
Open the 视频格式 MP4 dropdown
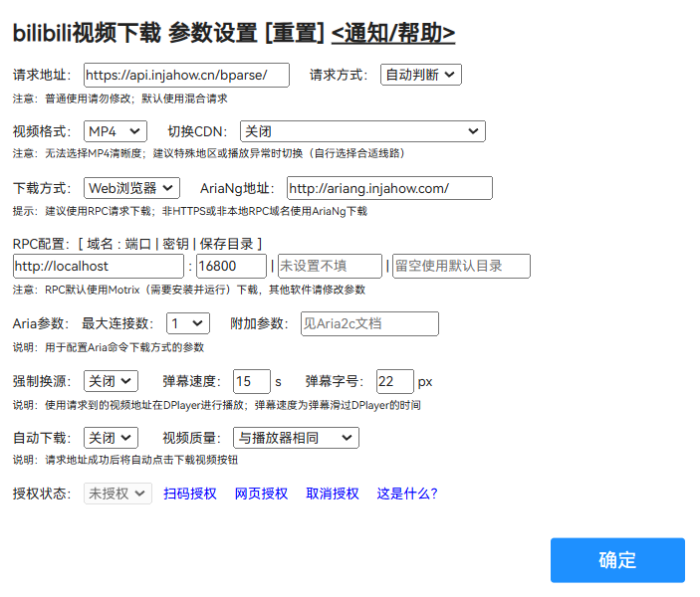click(116, 131)
